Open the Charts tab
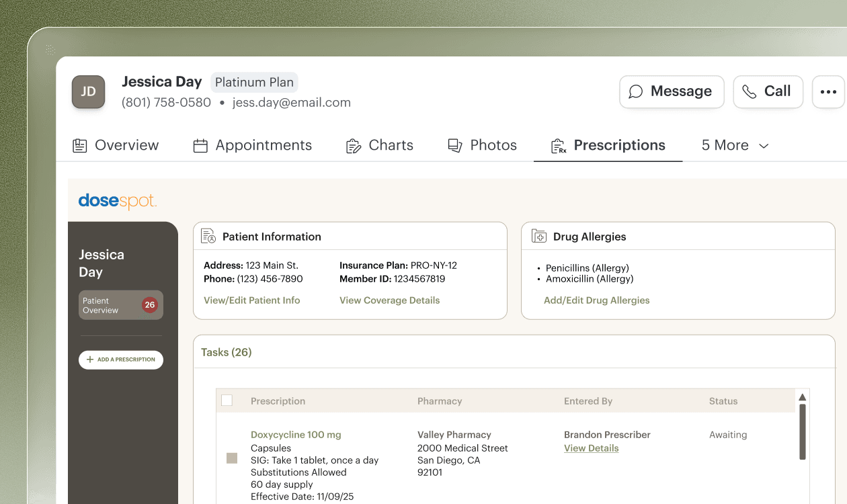This screenshot has height=504, width=847. pos(379,146)
